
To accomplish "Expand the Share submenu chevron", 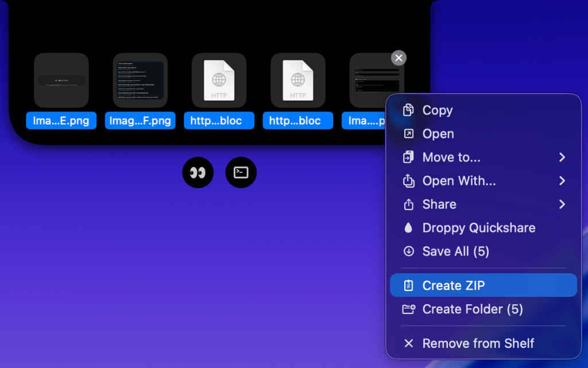I will pos(562,204).
